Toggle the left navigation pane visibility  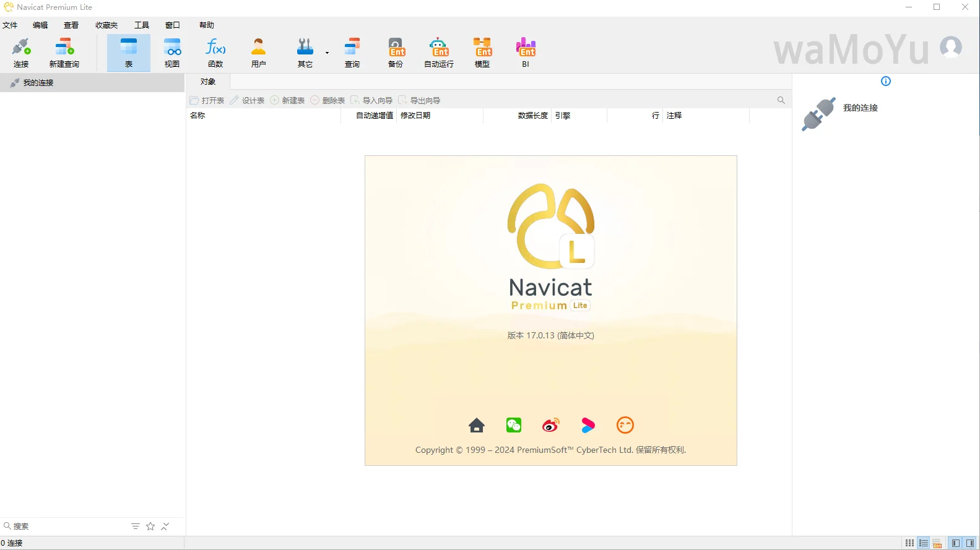pos(956,543)
